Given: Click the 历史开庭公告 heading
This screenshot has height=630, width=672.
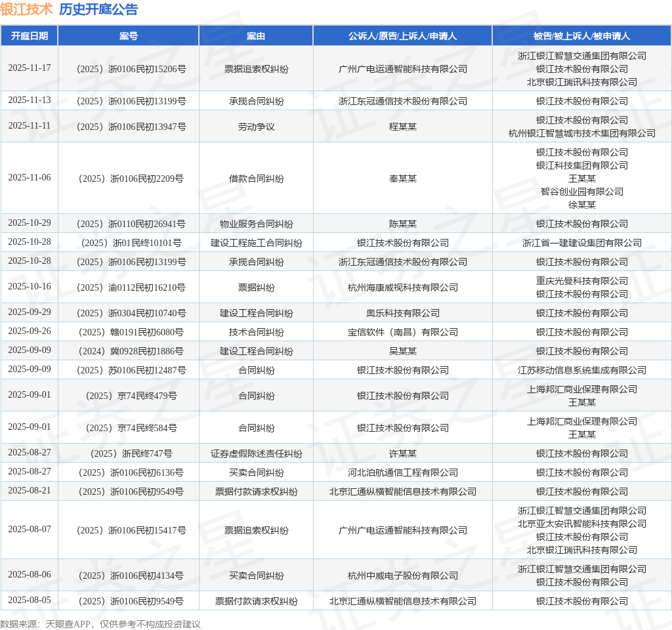Looking at the screenshot, I should [x=98, y=9].
